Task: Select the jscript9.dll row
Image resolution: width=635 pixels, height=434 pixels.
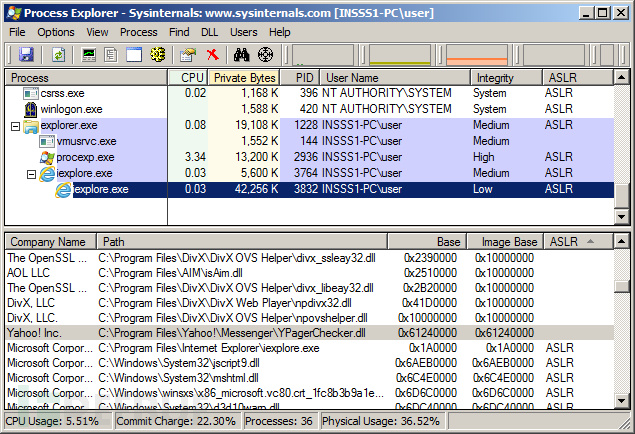Action: pos(309,363)
